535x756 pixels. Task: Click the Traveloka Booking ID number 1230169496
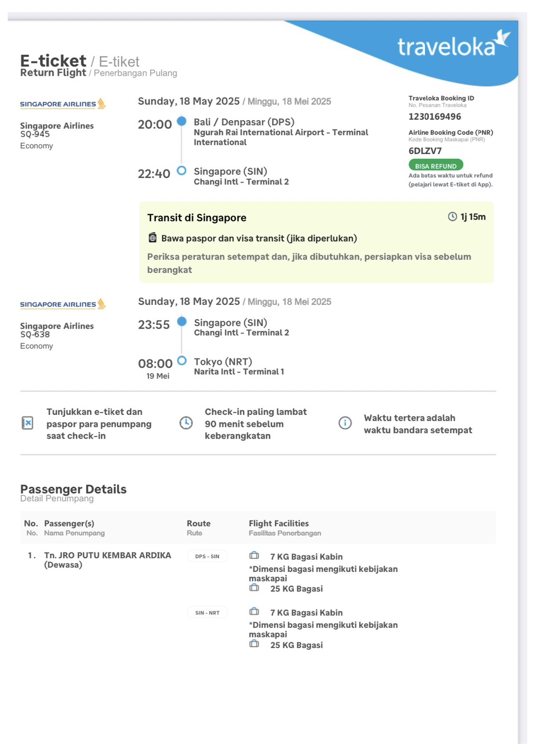tap(435, 117)
